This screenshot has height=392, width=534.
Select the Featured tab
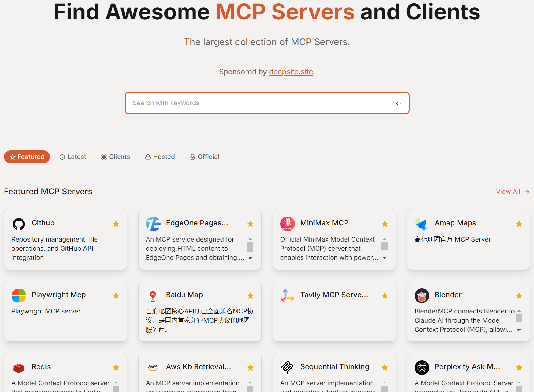(x=27, y=157)
